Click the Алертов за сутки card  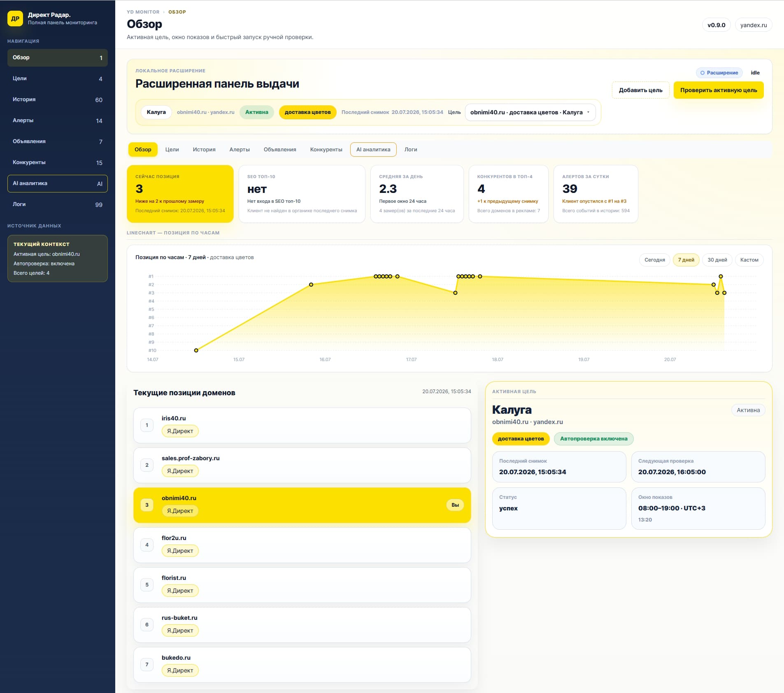pyautogui.click(x=596, y=194)
